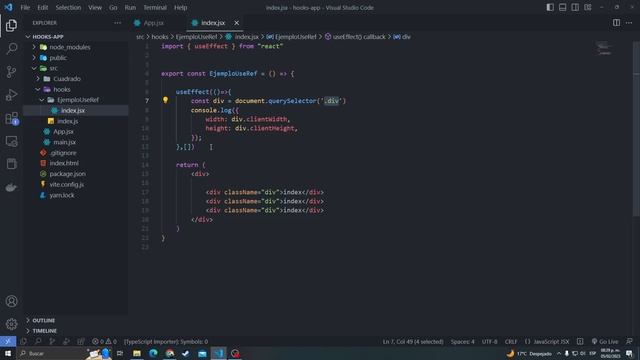This screenshot has width=640, height=360.
Task: Click errors and warnings count in status bar
Action: pos(104,342)
